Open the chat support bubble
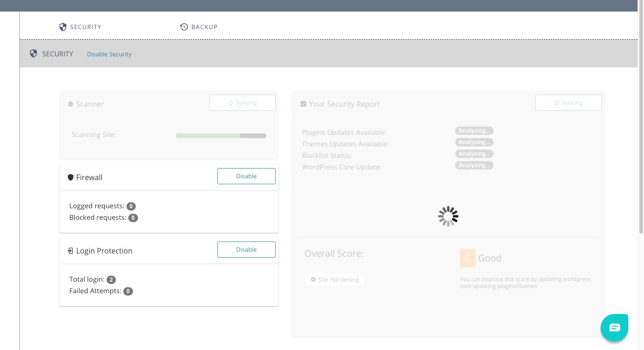The height and width of the screenshot is (350, 644). tap(614, 327)
